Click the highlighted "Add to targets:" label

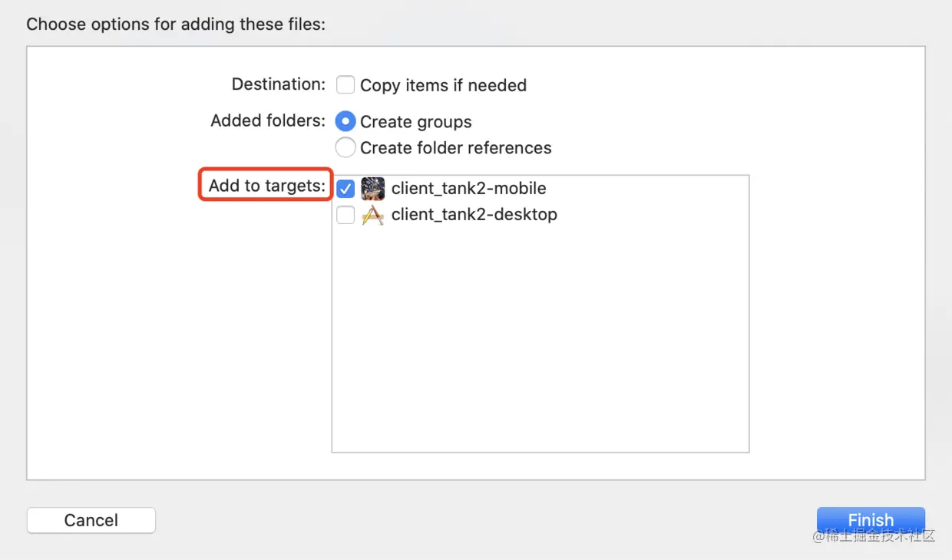coord(266,186)
